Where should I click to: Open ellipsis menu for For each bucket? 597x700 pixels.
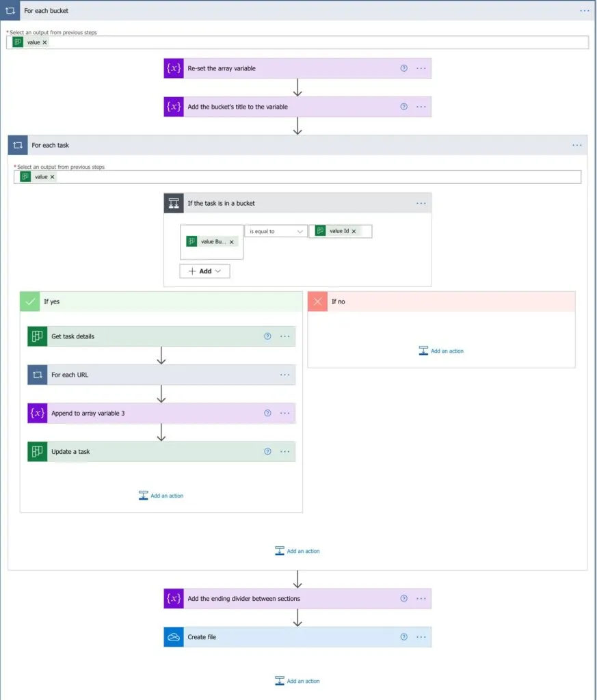[x=584, y=11]
